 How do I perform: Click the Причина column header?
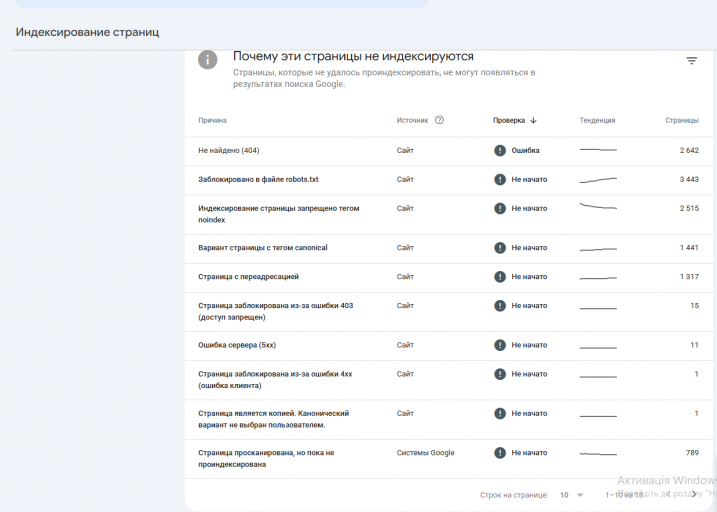point(212,121)
